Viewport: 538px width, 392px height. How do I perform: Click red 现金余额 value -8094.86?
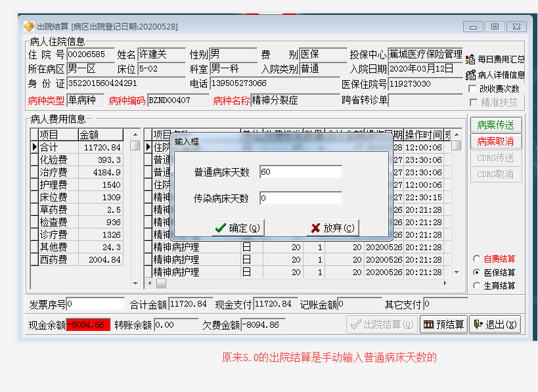88,325
